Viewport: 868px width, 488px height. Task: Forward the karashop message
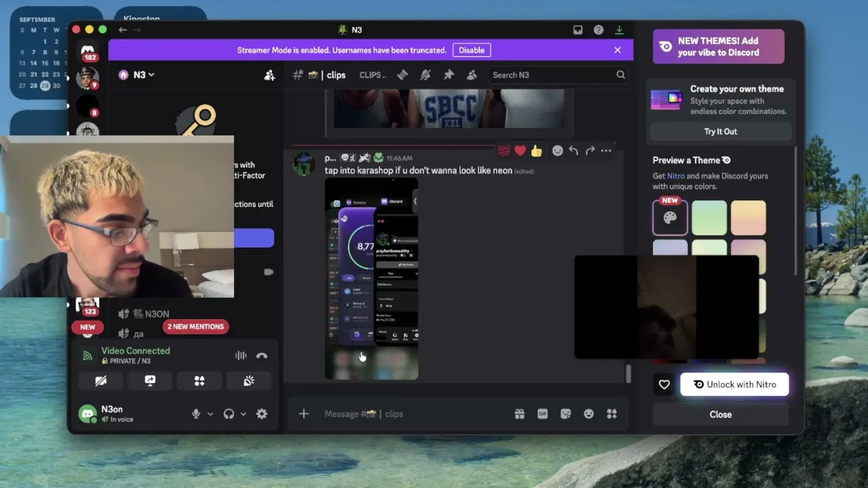click(x=590, y=150)
